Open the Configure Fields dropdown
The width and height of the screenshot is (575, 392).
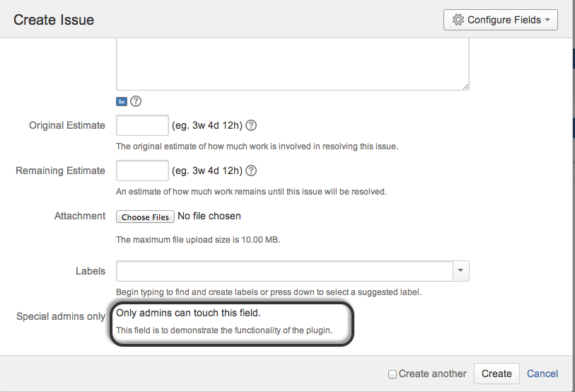pyautogui.click(x=501, y=20)
